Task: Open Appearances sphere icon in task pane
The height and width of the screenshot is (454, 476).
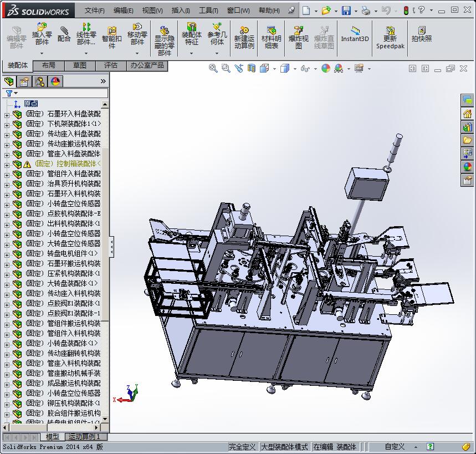Action: click(x=467, y=167)
